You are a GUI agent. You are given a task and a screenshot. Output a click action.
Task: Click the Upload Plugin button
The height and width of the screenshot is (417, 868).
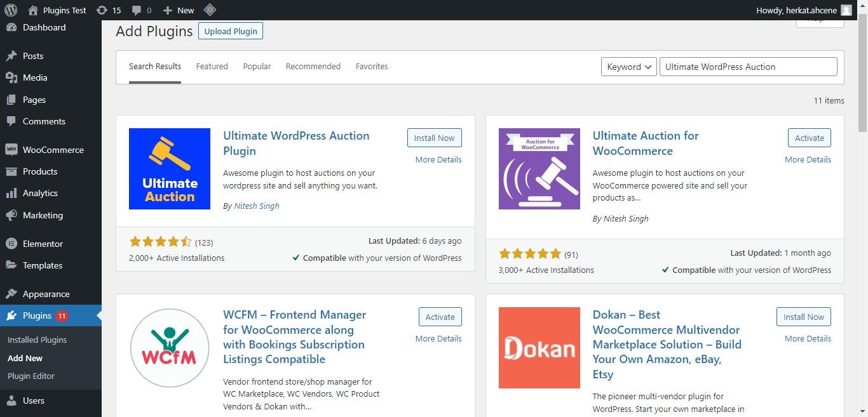coord(231,31)
